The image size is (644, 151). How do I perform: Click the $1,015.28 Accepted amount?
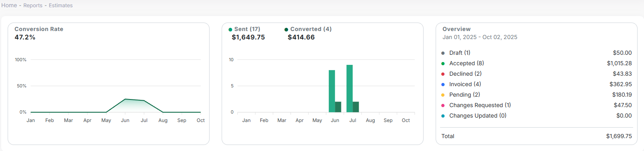click(619, 63)
